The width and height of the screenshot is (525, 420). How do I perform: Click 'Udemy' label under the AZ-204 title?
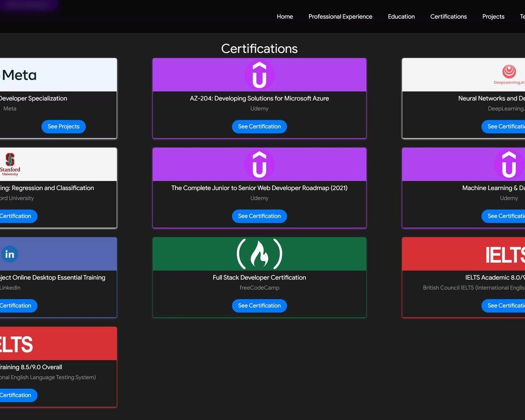click(x=259, y=108)
